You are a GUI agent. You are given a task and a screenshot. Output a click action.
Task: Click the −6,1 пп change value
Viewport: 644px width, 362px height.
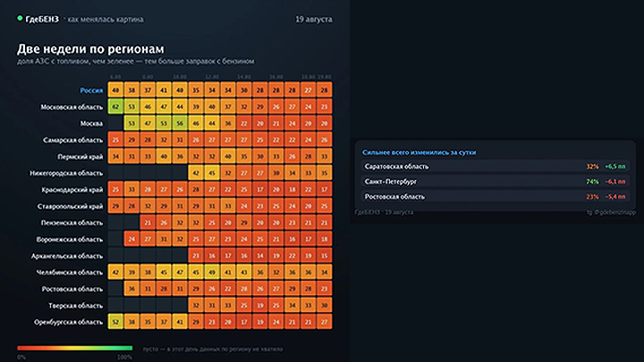pyautogui.click(x=615, y=181)
